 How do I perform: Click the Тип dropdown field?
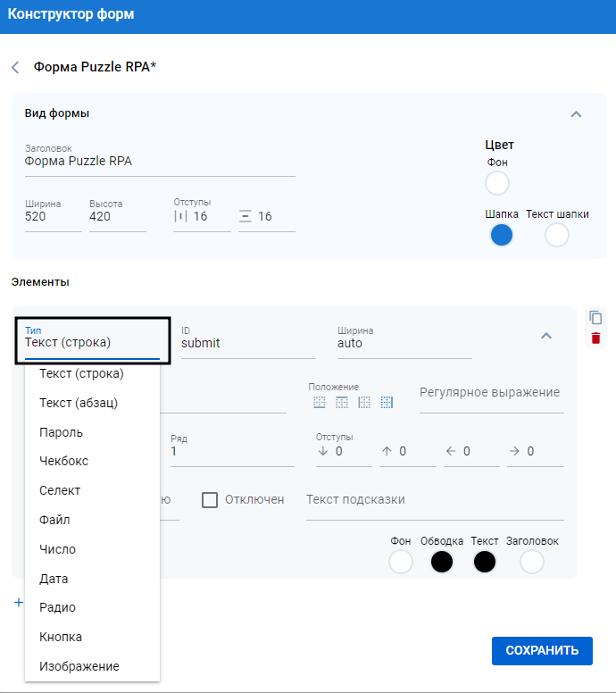pos(92,339)
